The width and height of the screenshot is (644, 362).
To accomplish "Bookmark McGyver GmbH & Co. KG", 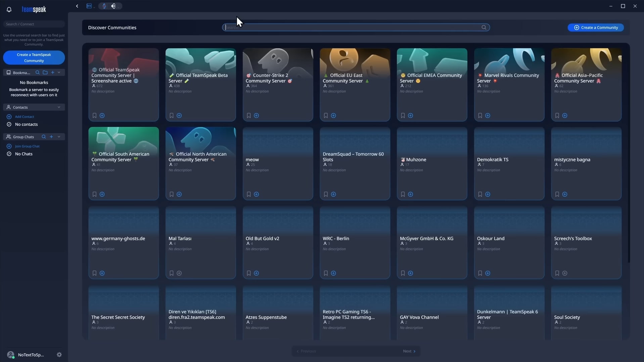I will tap(403, 273).
